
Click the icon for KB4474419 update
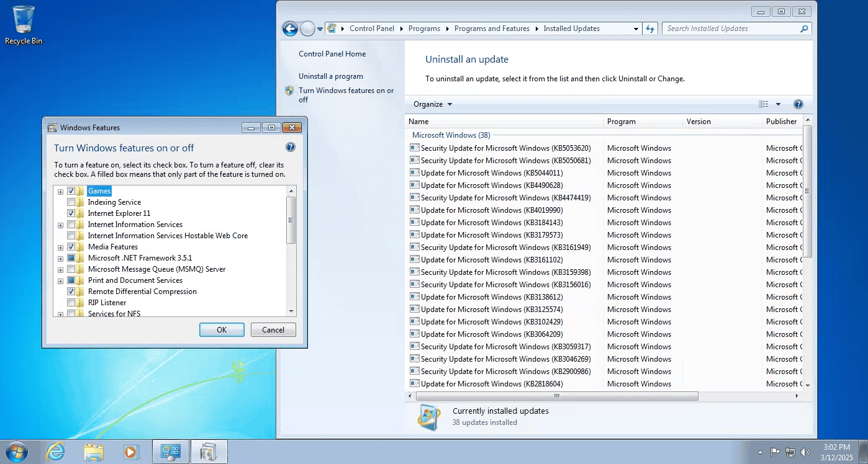(415, 197)
